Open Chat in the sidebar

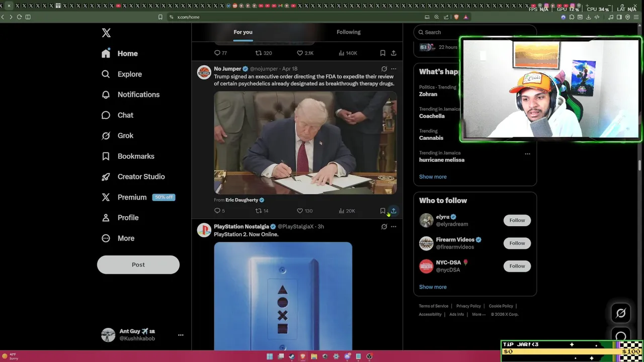click(x=117, y=115)
